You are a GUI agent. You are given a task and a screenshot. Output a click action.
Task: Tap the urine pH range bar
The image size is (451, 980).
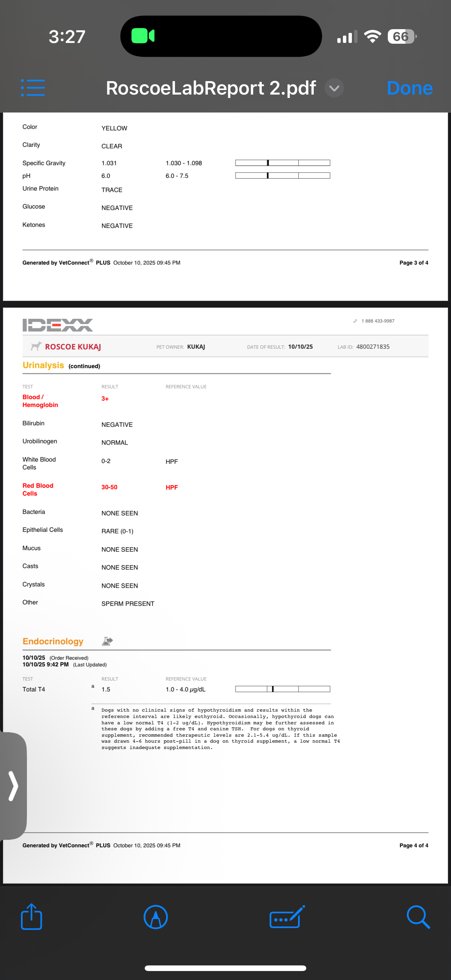click(282, 175)
